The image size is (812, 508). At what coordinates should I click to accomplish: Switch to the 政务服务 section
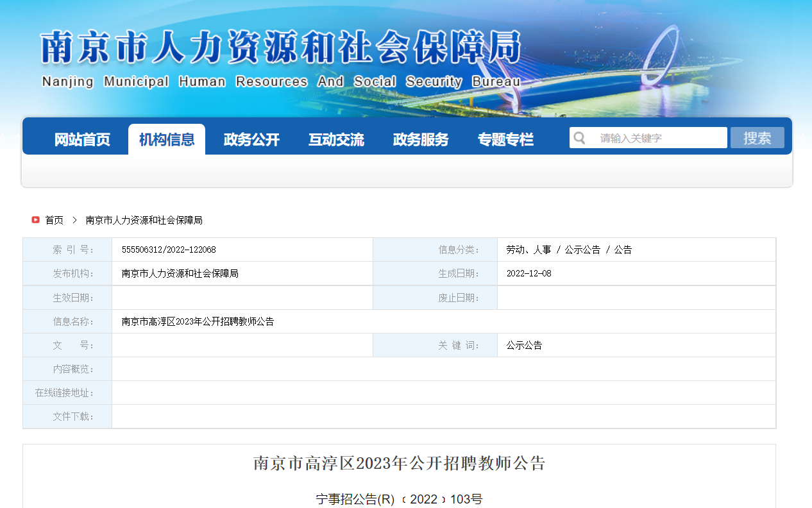(421, 139)
